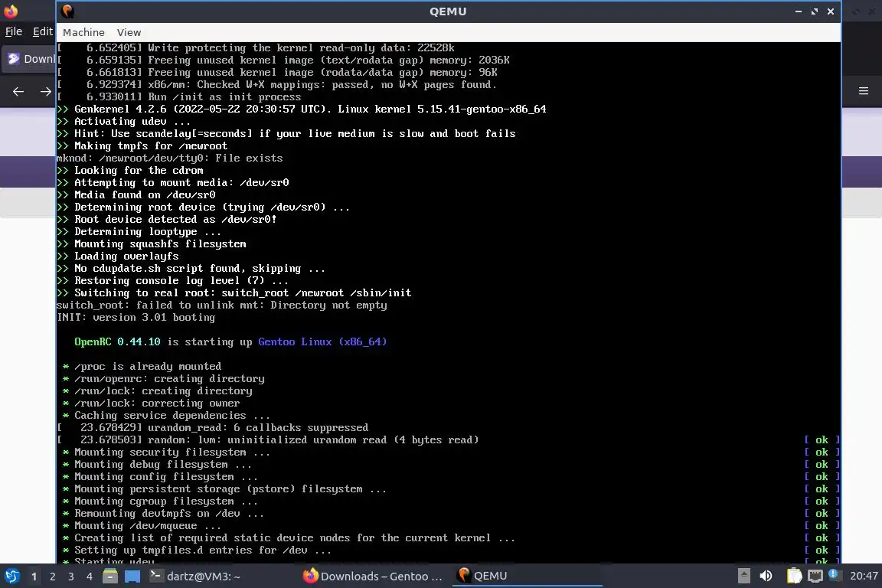Open the View menu in QEMU
The width and height of the screenshot is (882, 588).
pyautogui.click(x=129, y=33)
